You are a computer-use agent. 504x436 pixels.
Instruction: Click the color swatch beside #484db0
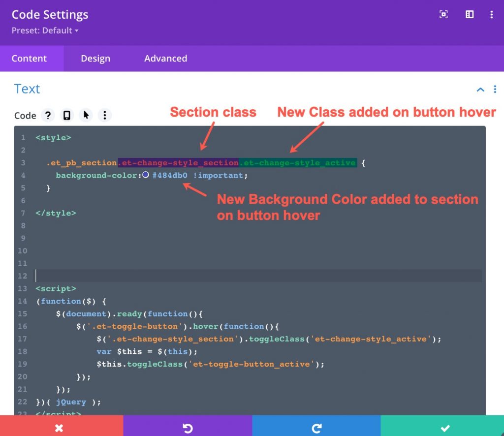[146, 175]
